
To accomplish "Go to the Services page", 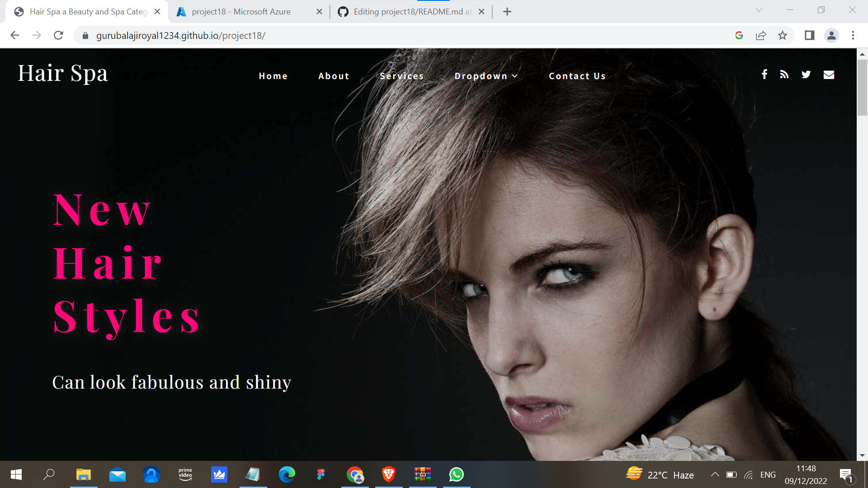I will coord(401,76).
